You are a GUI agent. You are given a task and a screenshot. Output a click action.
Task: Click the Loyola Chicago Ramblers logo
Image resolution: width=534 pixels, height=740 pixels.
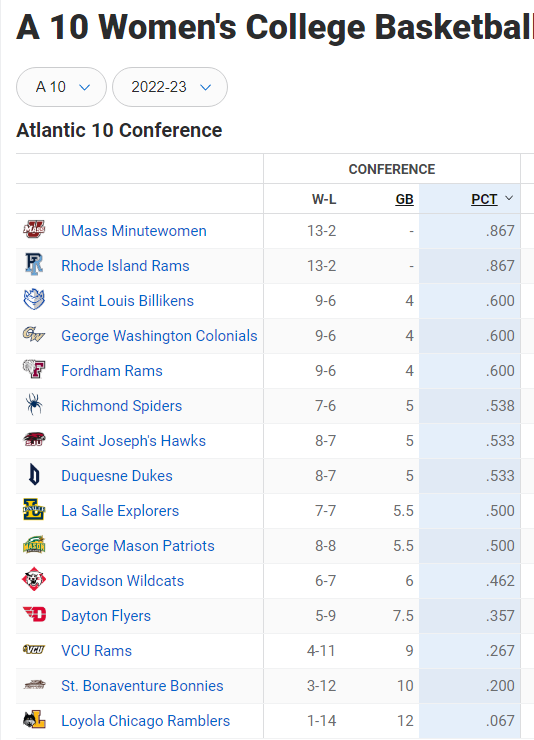tap(34, 720)
